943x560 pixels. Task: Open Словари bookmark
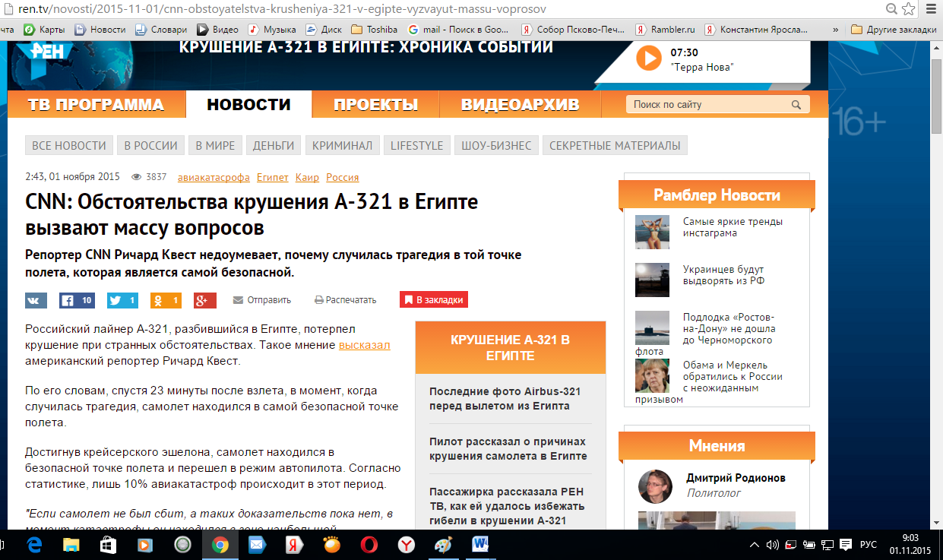tap(161, 30)
